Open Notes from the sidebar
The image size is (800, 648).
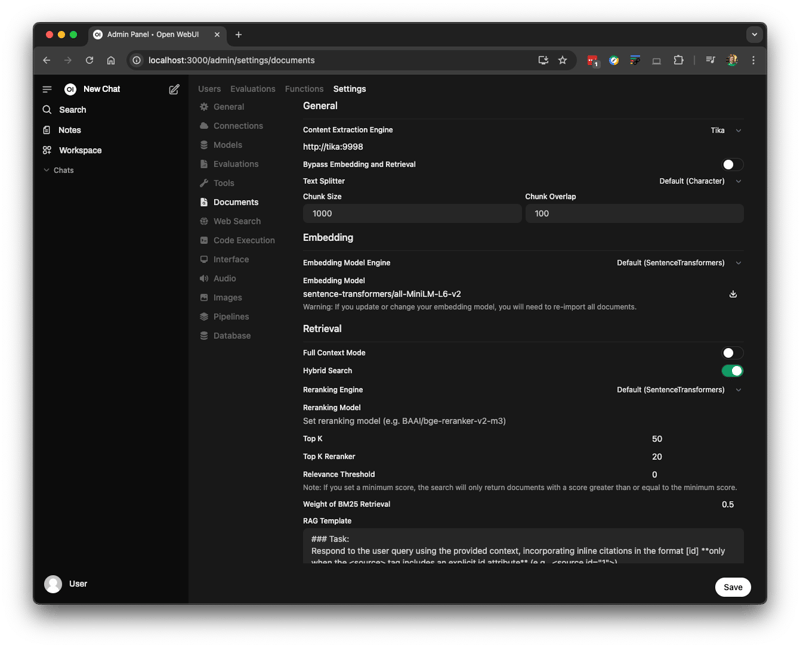[69, 130]
